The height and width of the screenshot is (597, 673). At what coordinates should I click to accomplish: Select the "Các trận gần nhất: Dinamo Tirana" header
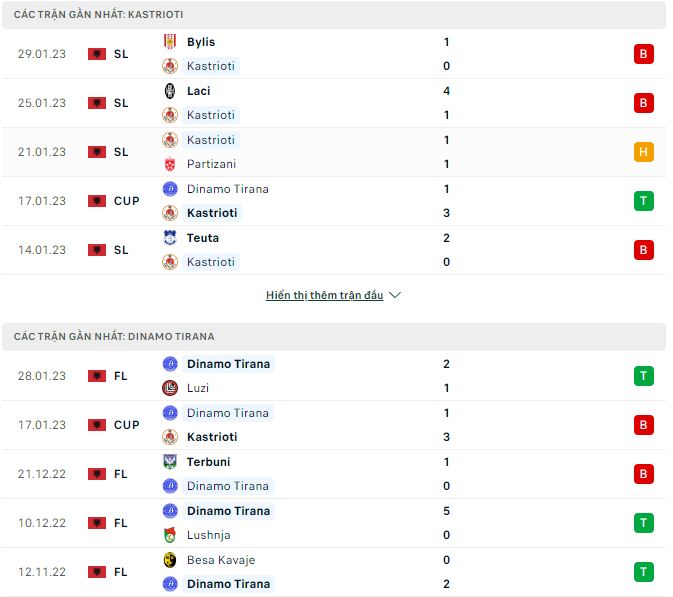[x=113, y=337]
